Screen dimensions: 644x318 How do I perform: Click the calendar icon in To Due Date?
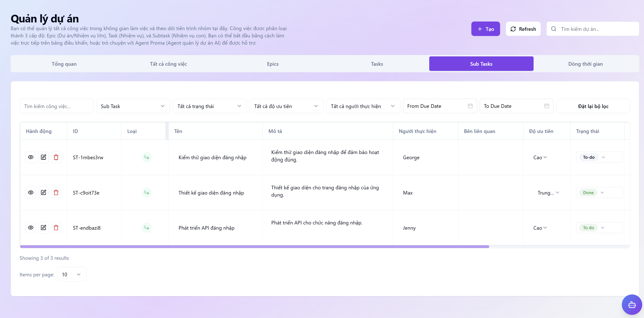tap(547, 106)
